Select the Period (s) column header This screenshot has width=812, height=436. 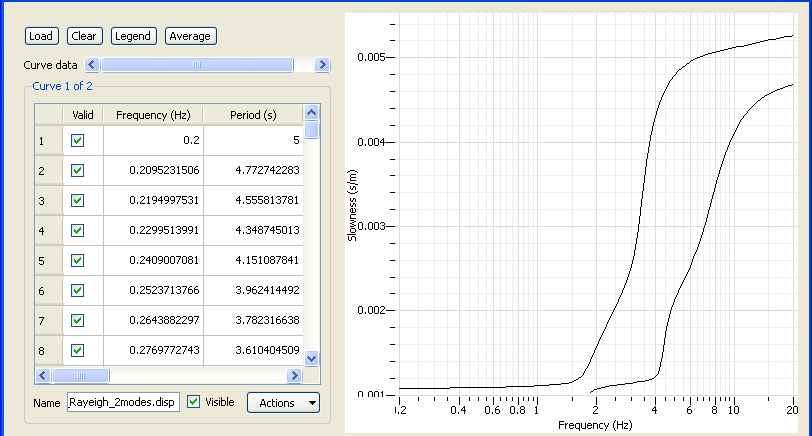tap(252, 115)
